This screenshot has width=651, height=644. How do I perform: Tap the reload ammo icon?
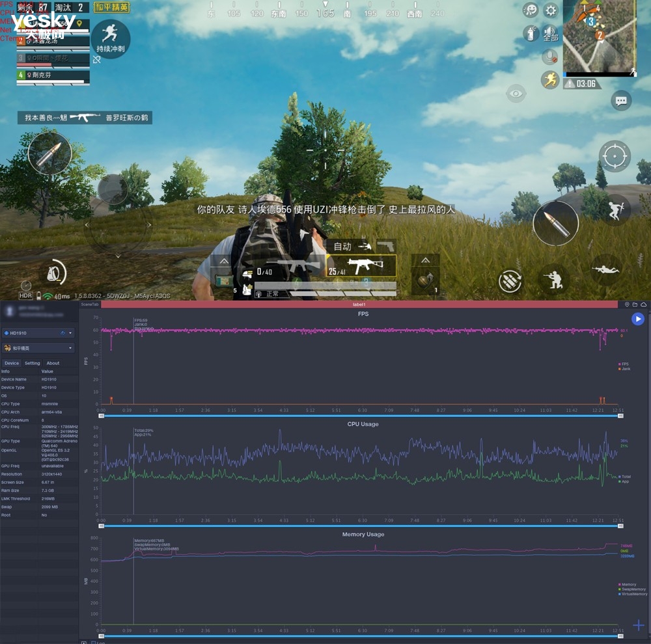(x=510, y=281)
